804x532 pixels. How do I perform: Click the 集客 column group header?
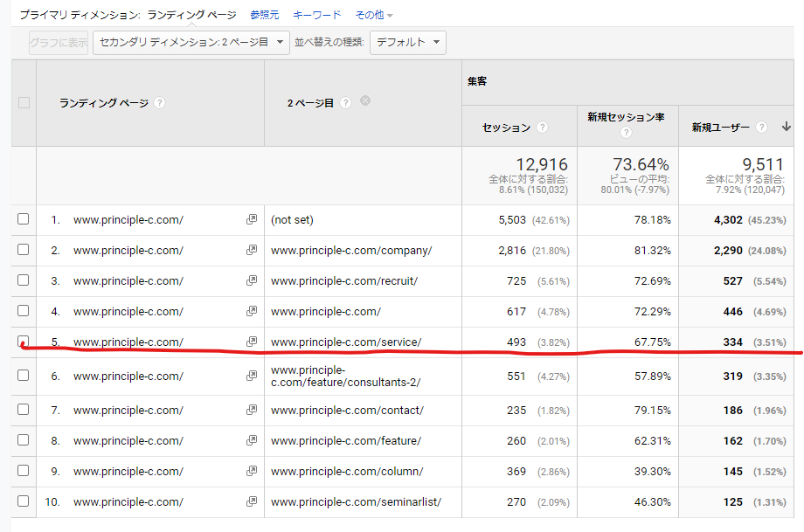coord(477,81)
